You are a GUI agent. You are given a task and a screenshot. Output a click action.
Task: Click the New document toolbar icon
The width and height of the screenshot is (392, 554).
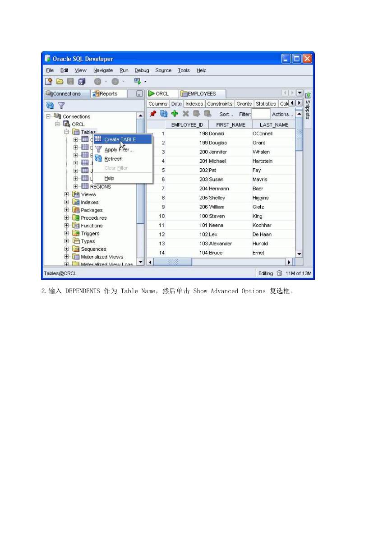[48, 82]
